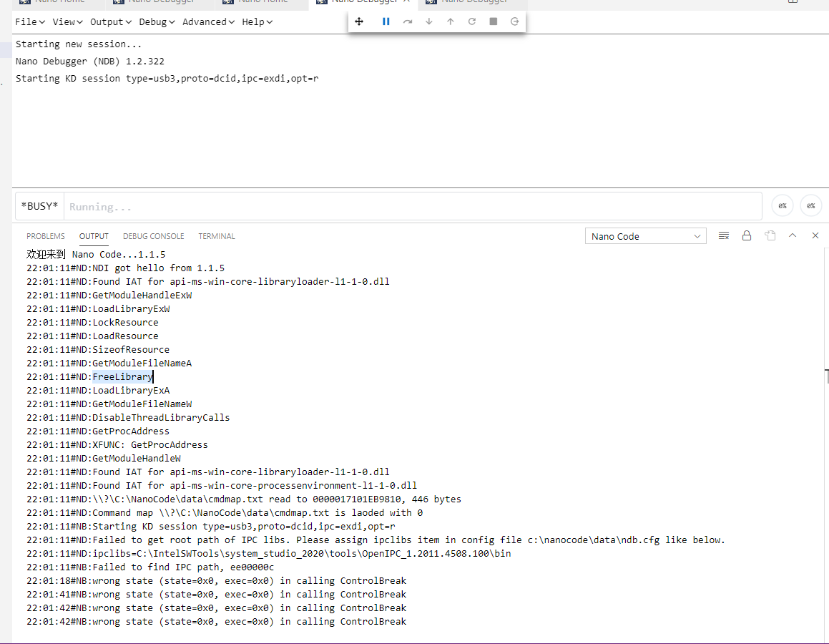829x644 pixels.
Task: Click the 'NDI got hello from 1.1.5' line
Action: [x=126, y=268]
